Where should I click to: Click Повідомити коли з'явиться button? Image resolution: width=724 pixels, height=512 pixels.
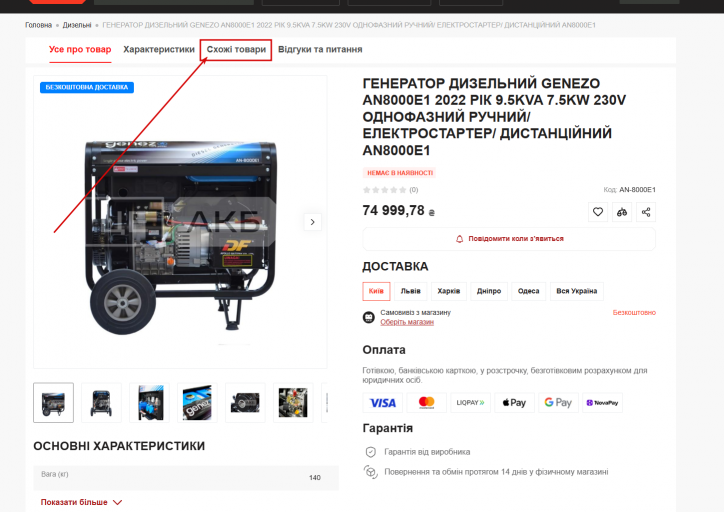coord(509,239)
